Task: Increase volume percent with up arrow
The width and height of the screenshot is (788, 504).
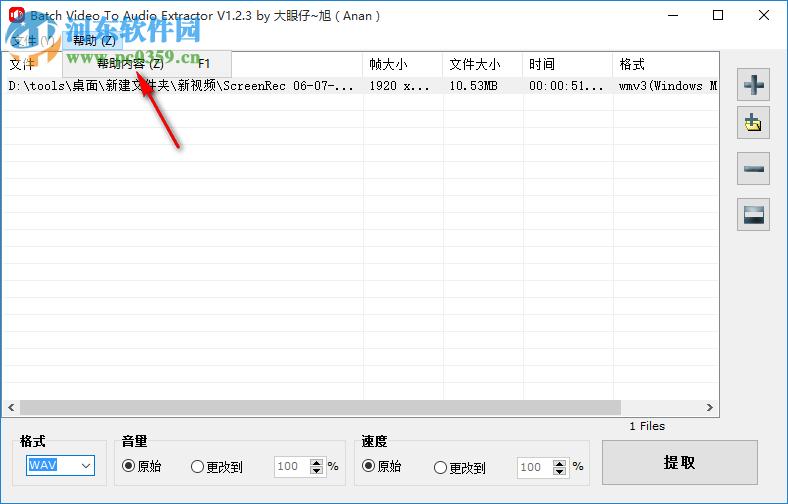Action: (316, 463)
